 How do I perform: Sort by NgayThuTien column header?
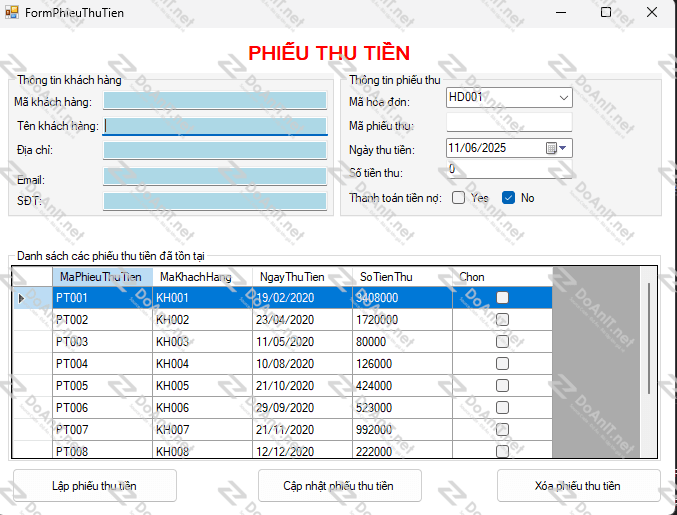coord(302,277)
